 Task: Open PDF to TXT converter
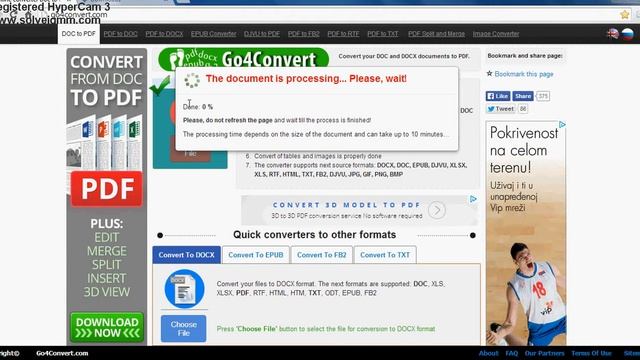click(383, 34)
